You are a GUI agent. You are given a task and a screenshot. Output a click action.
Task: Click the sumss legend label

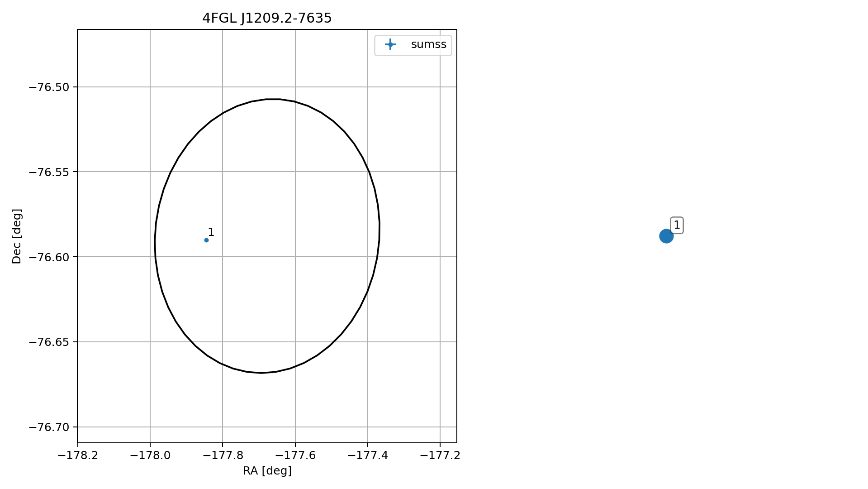pyautogui.click(x=429, y=44)
